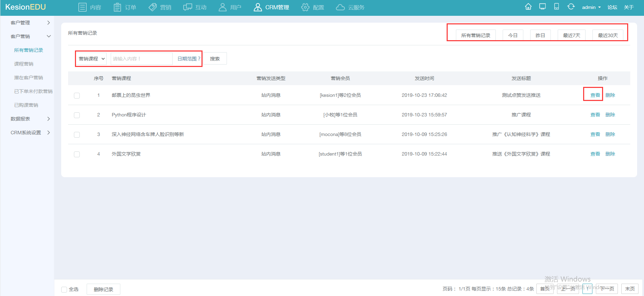
Task: Collapse 客户营销 sidebar section
Action: tap(30, 36)
